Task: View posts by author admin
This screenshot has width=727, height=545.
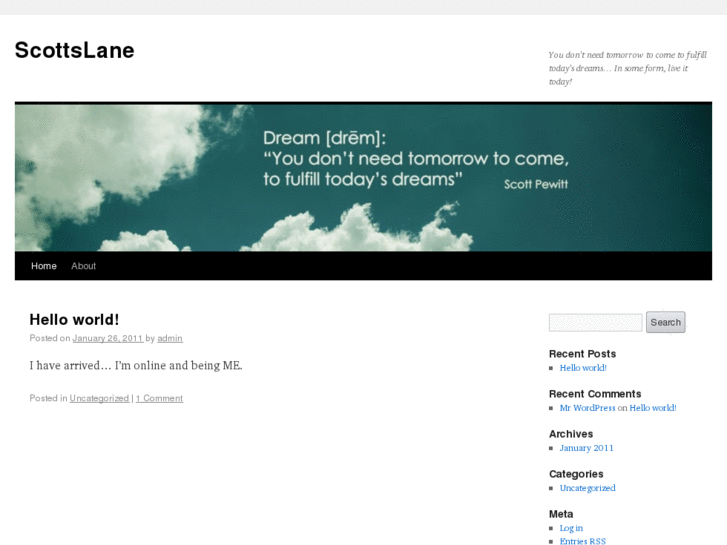Action: click(x=170, y=338)
